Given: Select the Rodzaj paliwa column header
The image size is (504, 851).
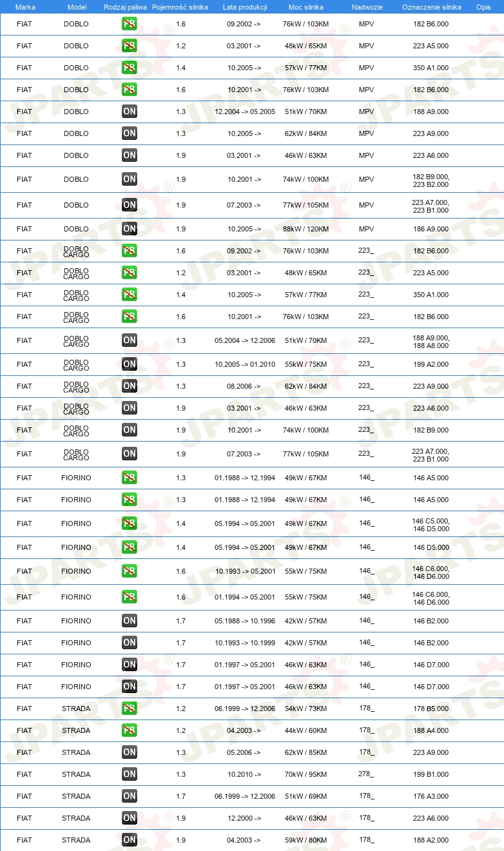Looking at the screenshot, I should click(x=126, y=7).
